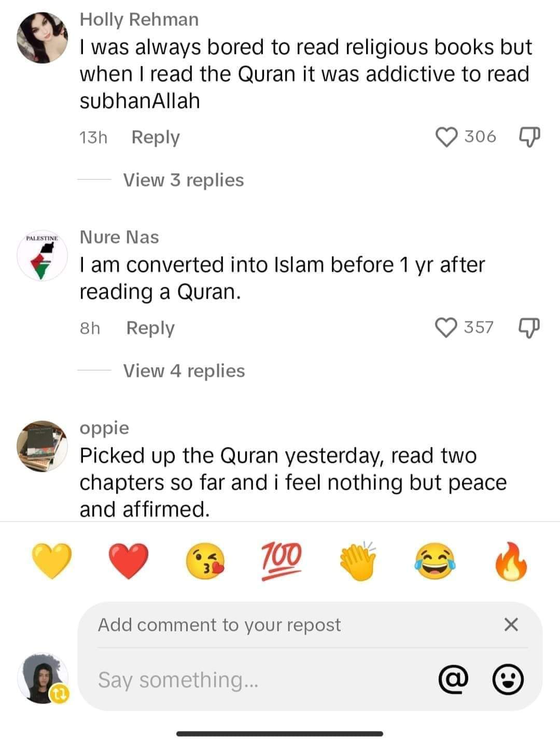
Task: Insert the kissing face emoji
Action: [x=205, y=561]
